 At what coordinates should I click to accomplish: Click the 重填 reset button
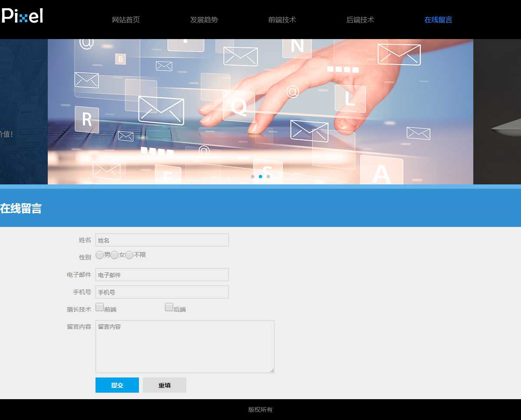[165, 385]
